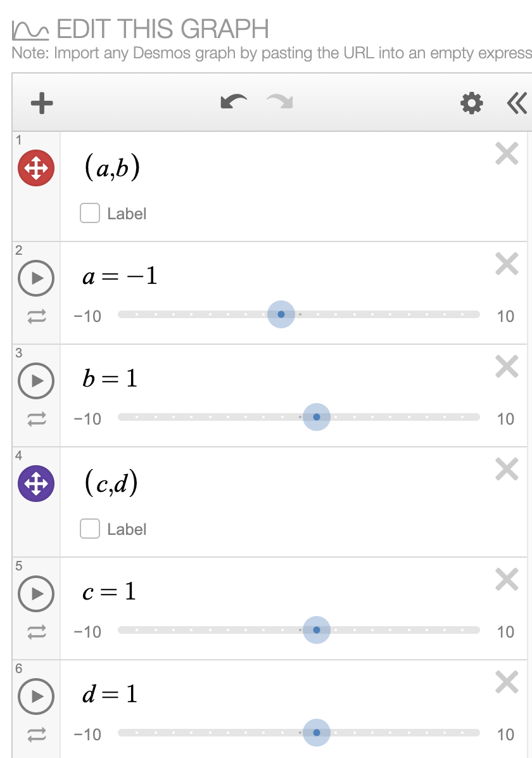Click the loop direction toggle under slider c
Viewport: 532px width, 758px height.
point(36,631)
